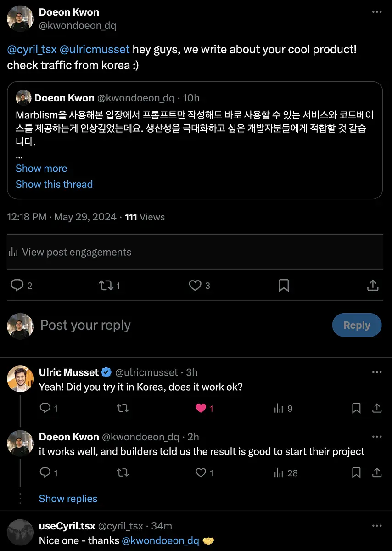The width and height of the screenshot is (392, 551).
Task: Repost Ulric Musset's reply
Action: tap(123, 408)
